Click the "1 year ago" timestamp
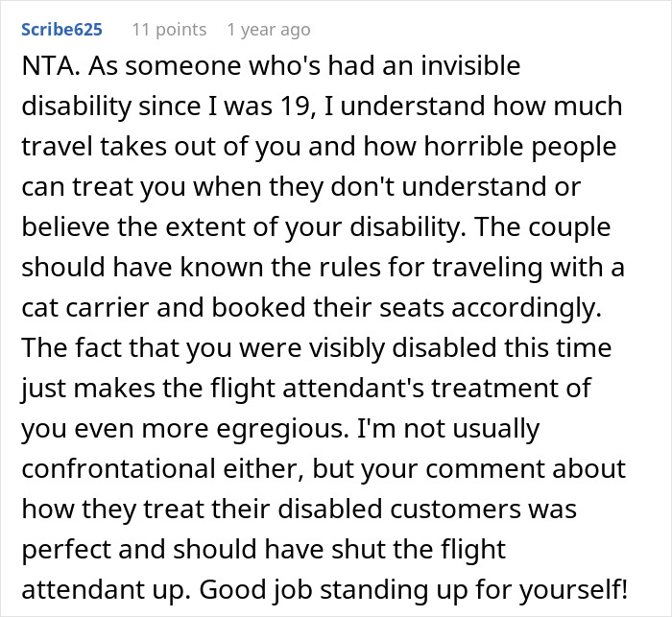Image resolution: width=672 pixels, height=617 pixels. (269, 30)
